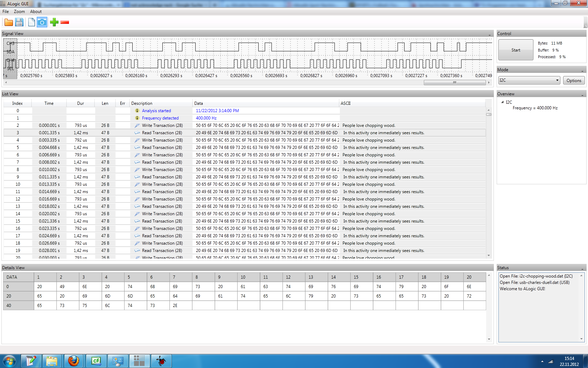Switch to the ALogic bug taskbar icon
The width and height of the screenshot is (588, 368).
point(161,361)
